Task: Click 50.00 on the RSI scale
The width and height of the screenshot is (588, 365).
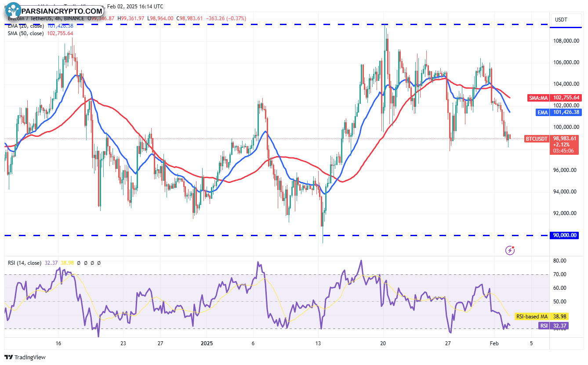Action: click(560, 302)
